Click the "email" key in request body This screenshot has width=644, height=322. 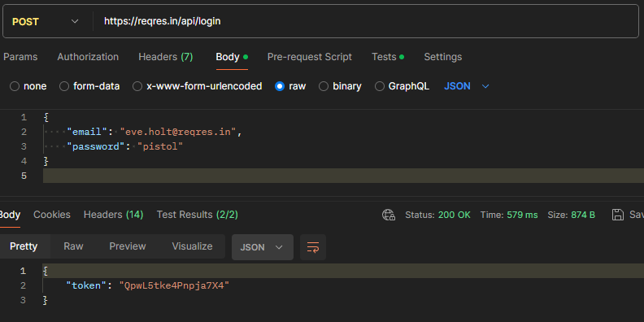[87, 132]
